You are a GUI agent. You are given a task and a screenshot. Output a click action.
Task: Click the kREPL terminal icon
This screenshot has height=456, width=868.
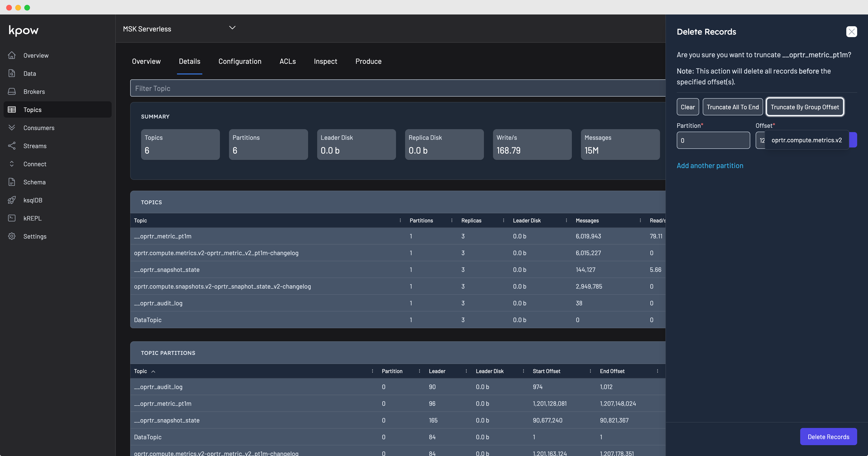click(x=12, y=218)
